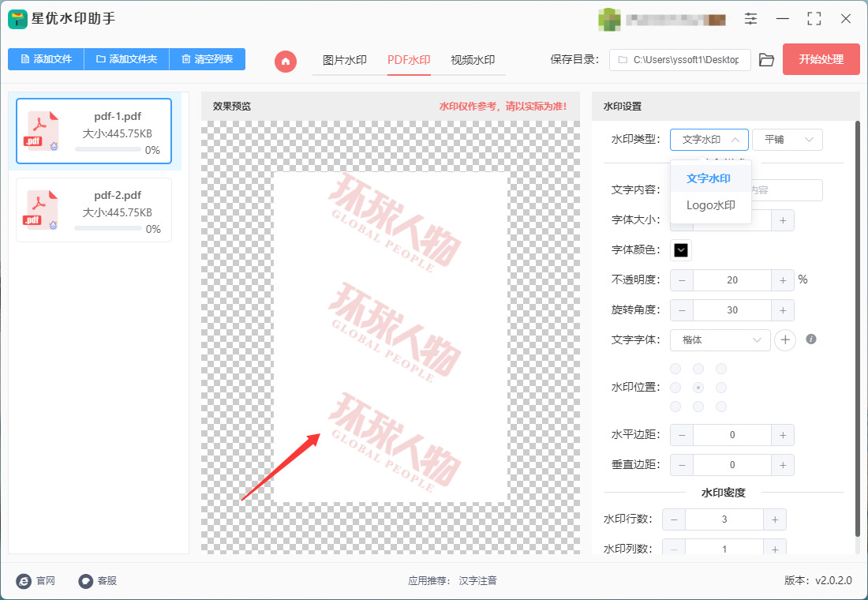
Task: Click 添加文件 button
Action: [46, 59]
